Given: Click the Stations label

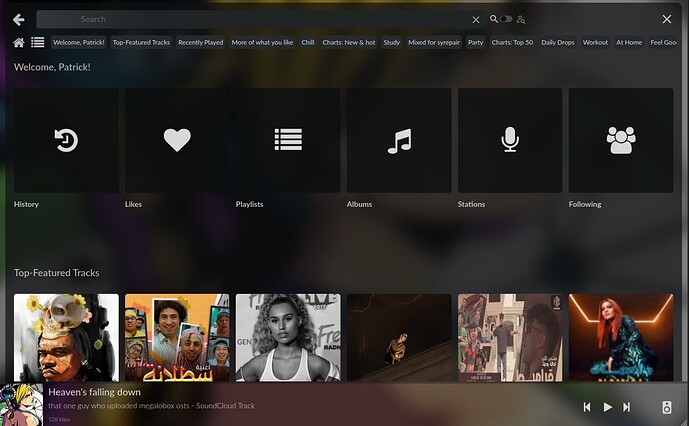Looking at the screenshot, I should tap(471, 204).
